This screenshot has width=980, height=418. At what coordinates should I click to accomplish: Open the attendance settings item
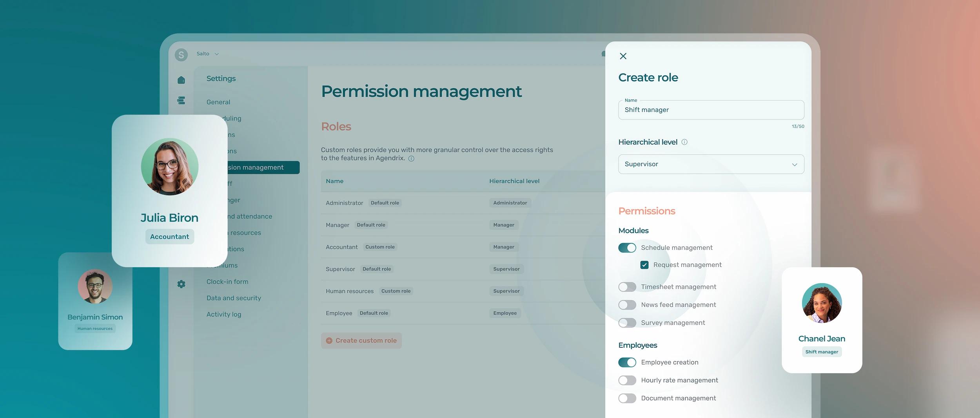tap(250, 216)
